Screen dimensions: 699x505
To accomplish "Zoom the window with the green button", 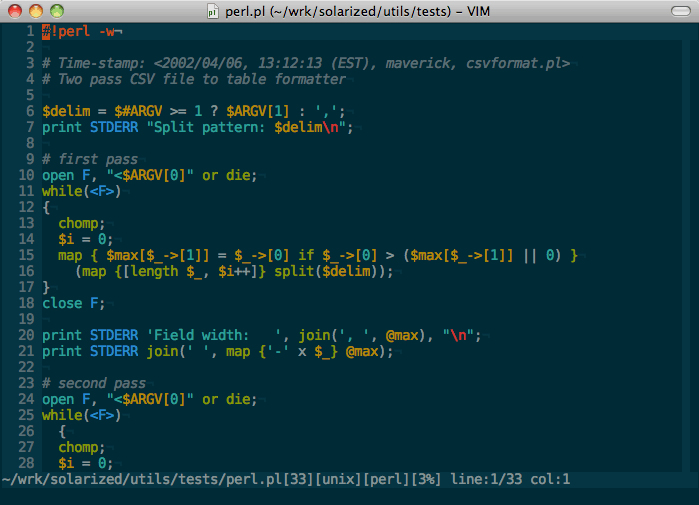I will pyautogui.click(x=57, y=11).
